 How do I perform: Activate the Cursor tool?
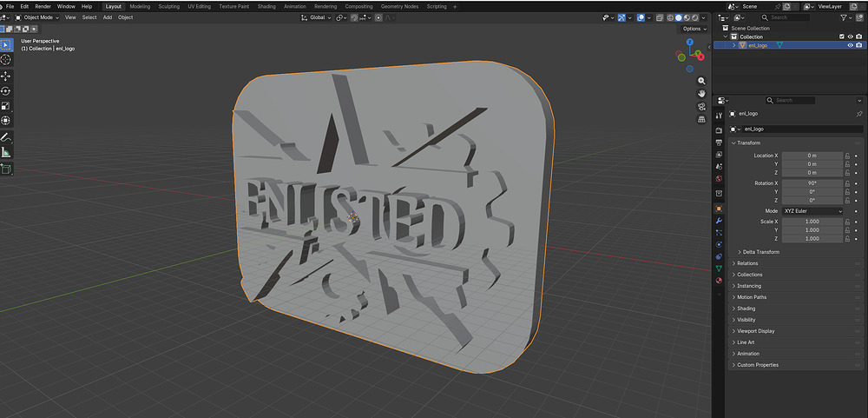coord(6,59)
